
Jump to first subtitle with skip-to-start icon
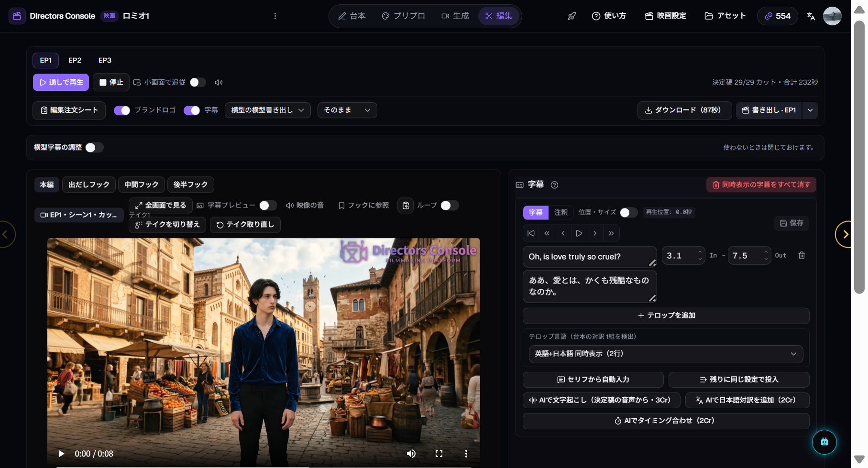(531, 233)
